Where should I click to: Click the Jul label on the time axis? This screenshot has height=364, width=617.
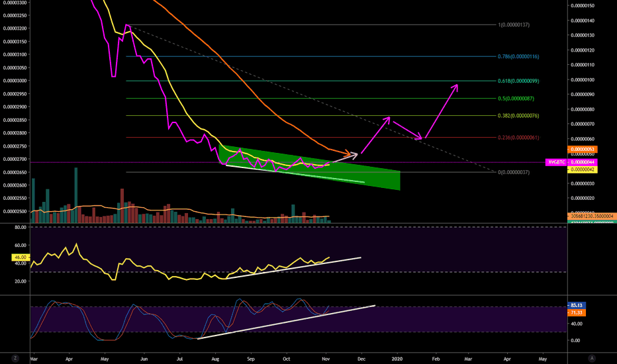pos(180,359)
